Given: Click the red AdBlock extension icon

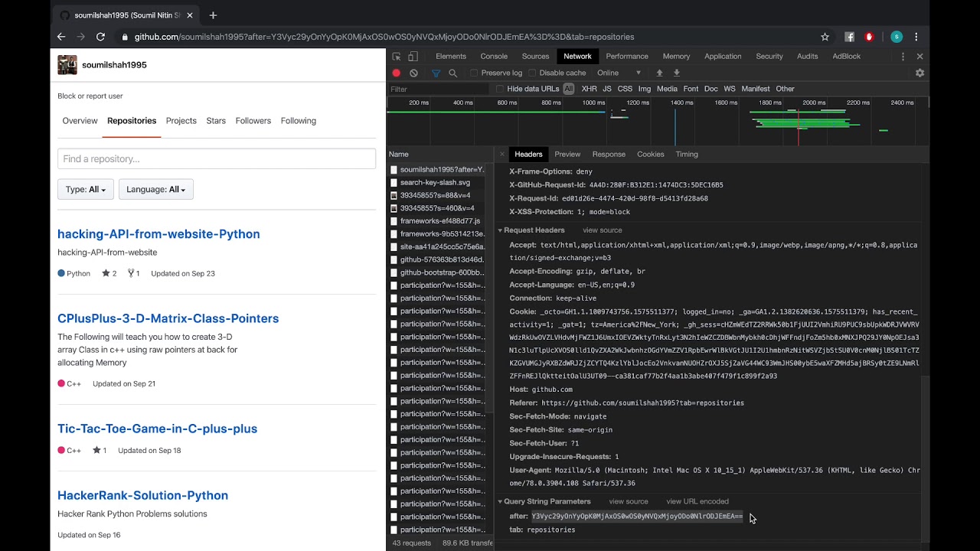Looking at the screenshot, I should [869, 37].
